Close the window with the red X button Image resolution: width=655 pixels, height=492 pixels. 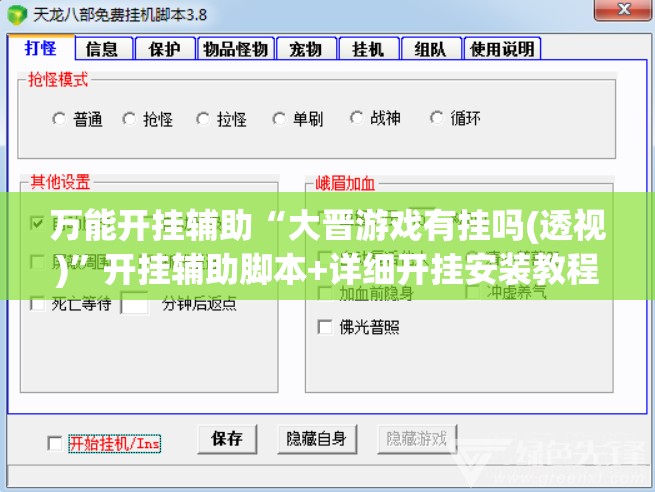pos(624,9)
